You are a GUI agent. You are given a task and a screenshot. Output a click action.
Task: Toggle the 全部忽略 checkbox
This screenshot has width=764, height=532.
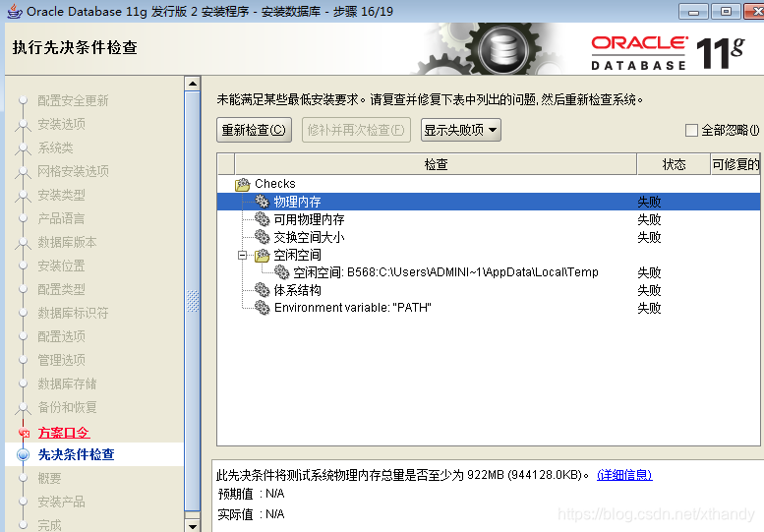[x=691, y=130]
